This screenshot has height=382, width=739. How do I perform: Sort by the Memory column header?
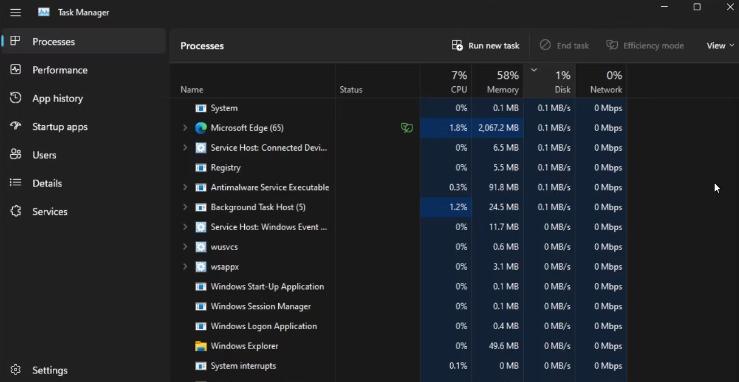pyautogui.click(x=498, y=81)
